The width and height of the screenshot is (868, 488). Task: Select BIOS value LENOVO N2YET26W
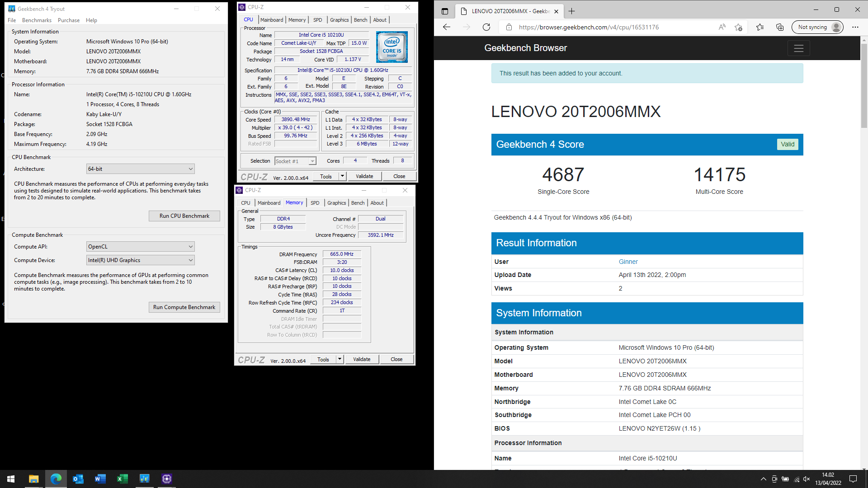click(660, 429)
